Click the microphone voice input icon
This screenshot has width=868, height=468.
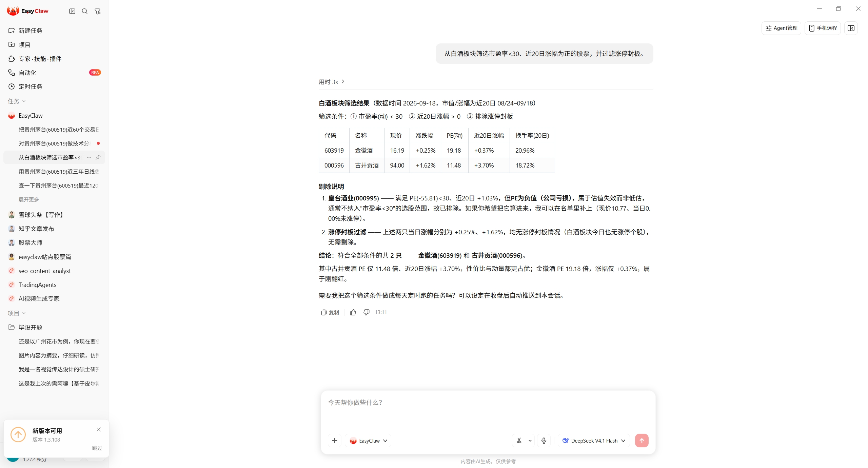click(544, 441)
